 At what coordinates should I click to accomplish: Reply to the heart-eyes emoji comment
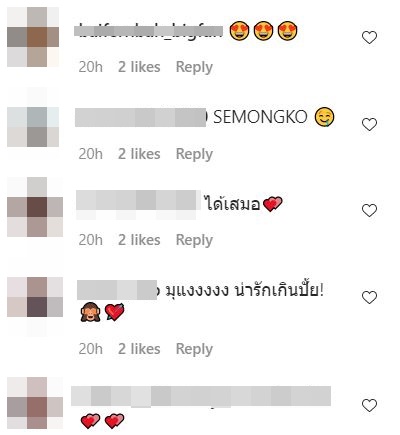[x=194, y=67]
